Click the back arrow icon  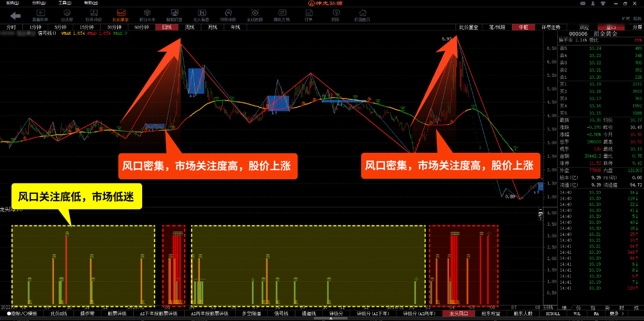tap(15, 16)
